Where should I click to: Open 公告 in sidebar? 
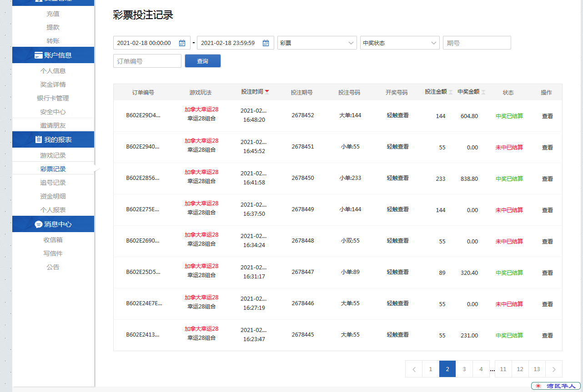point(53,267)
